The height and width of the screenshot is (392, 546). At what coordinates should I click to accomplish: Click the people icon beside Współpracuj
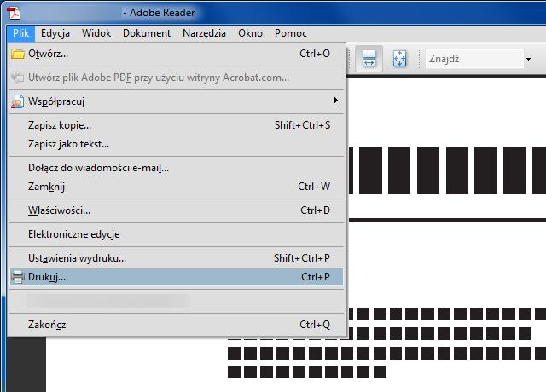tap(17, 101)
